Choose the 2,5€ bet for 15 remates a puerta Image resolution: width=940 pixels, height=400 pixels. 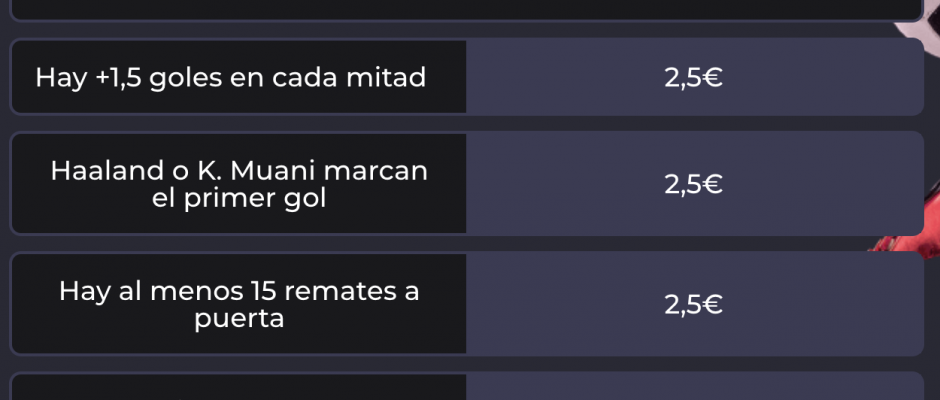[x=693, y=305]
